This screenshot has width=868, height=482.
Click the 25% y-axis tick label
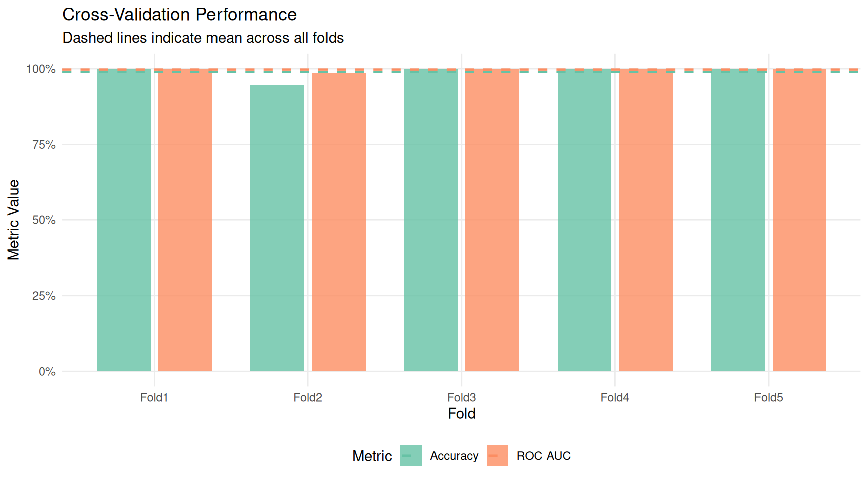click(x=44, y=296)
